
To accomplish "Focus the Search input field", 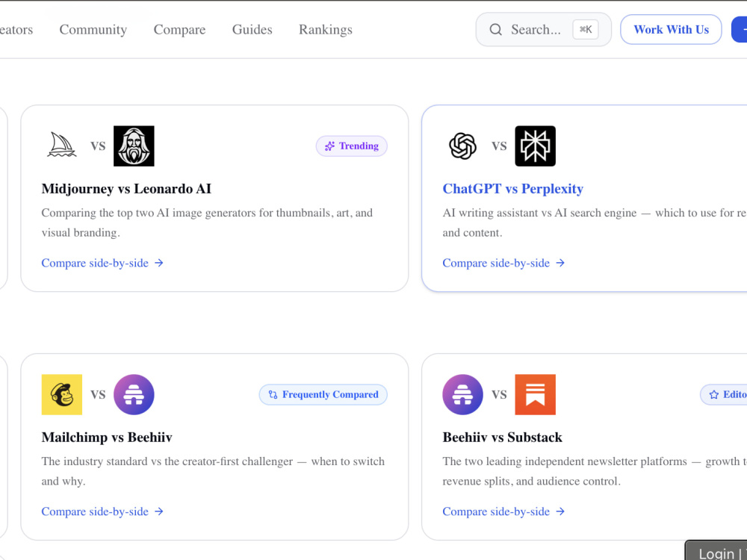I will pos(544,30).
